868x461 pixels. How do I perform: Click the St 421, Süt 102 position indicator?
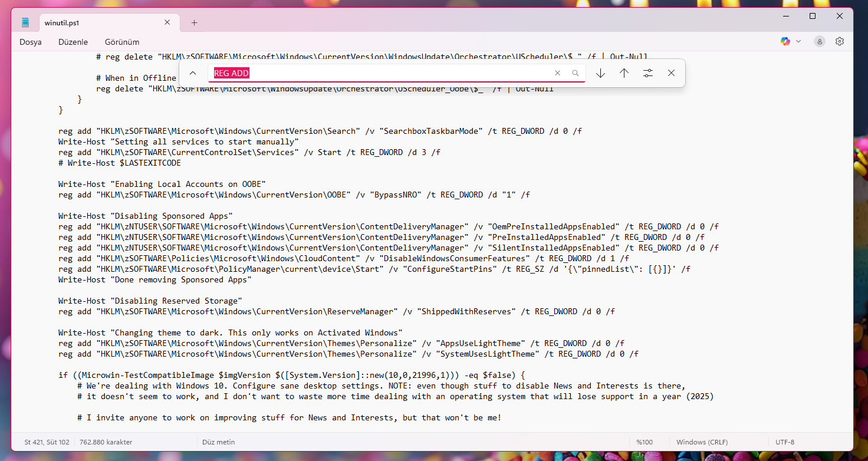[47, 442]
